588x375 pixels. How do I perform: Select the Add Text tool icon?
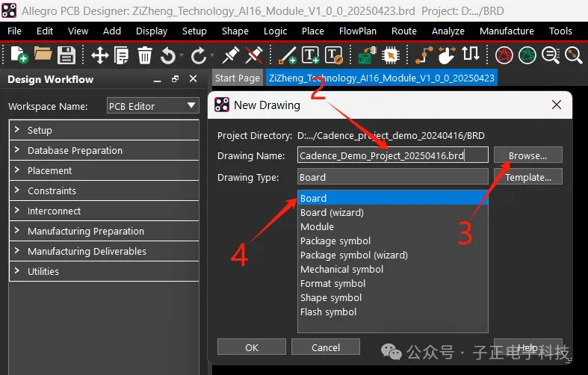[x=310, y=55]
